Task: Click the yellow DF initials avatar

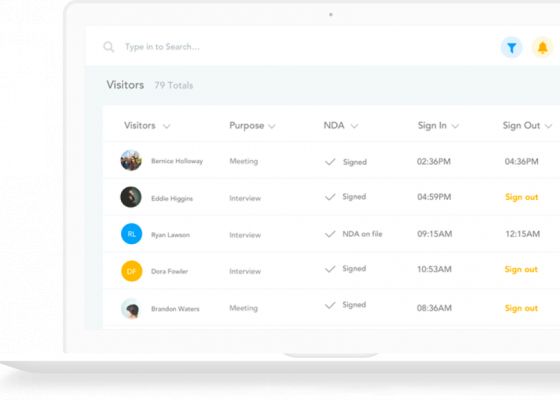Action: click(x=131, y=271)
